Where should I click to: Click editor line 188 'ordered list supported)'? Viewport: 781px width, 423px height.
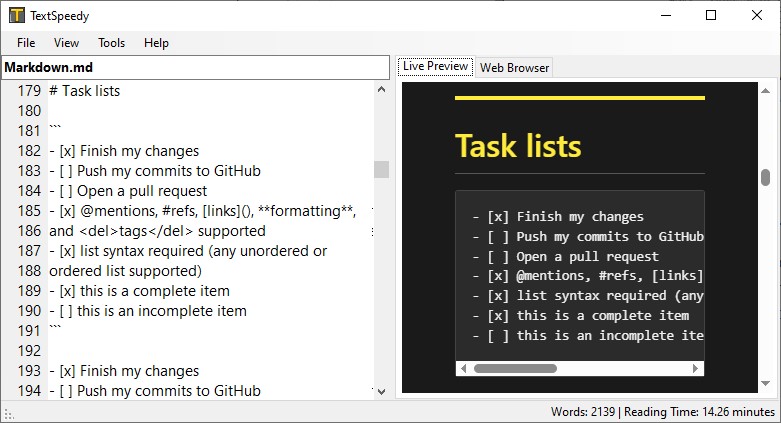(126, 271)
